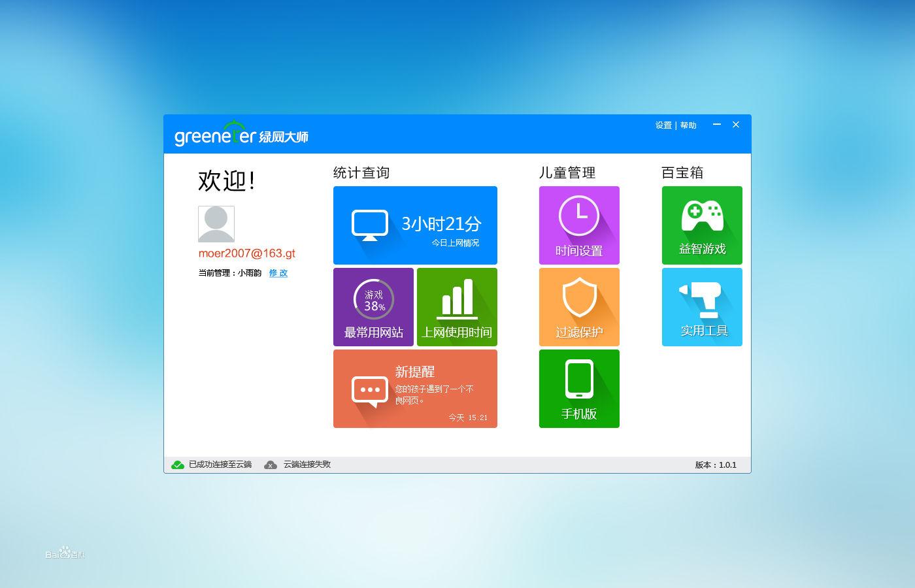Click the moer2007@163.gt account link

247,253
